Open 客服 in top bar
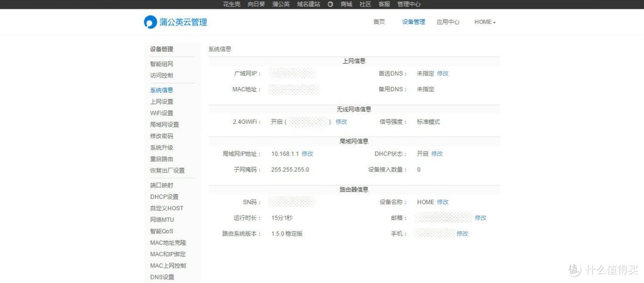644x283 pixels. pos(384,4)
